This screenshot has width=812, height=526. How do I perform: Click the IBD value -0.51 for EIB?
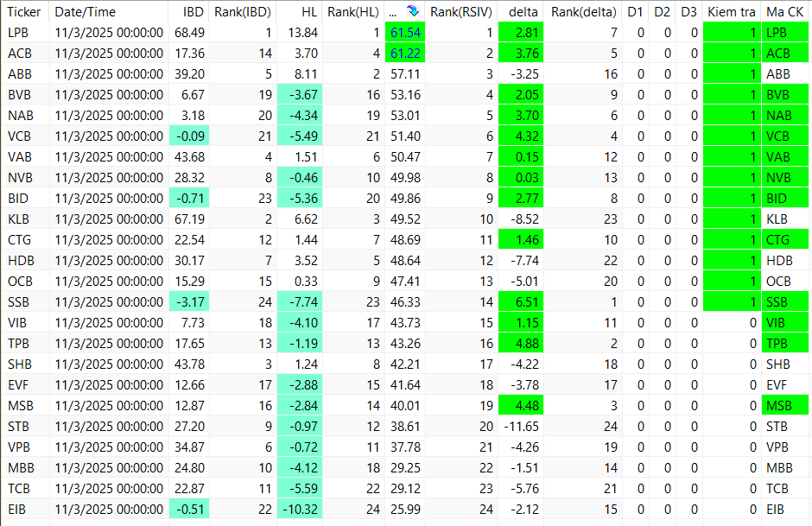(189, 509)
